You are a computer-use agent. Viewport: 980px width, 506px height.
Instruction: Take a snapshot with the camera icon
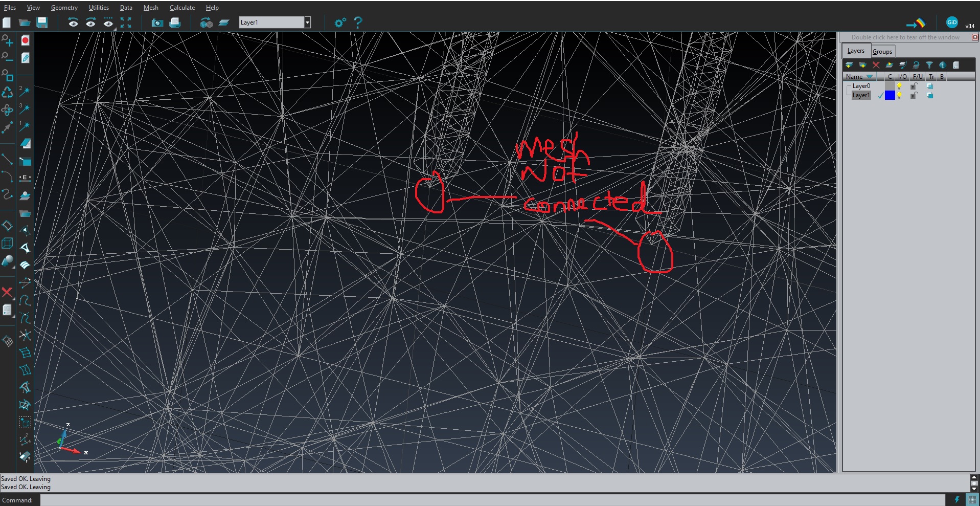[x=157, y=23]
